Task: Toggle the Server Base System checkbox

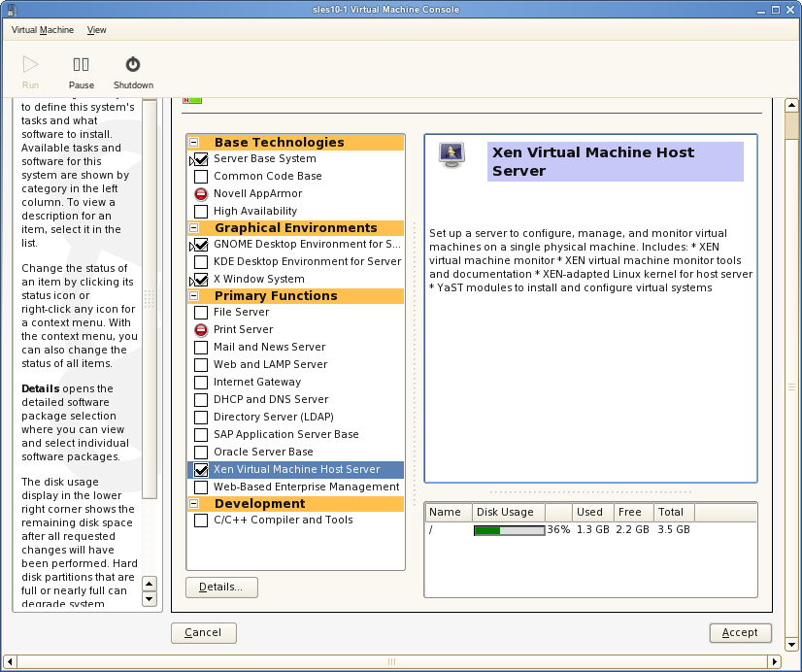Action: pyautogui.click(x=201, y=159)
